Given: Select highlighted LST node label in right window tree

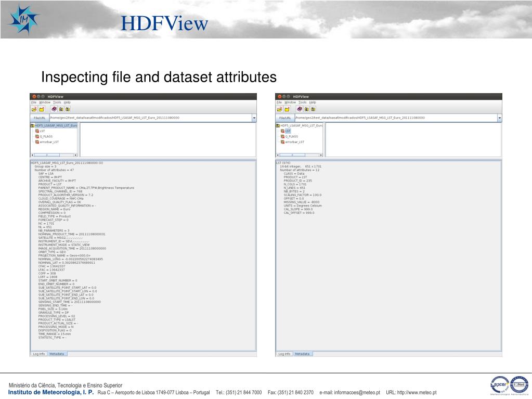Looking at the screenshot, I should coord(288,131).
